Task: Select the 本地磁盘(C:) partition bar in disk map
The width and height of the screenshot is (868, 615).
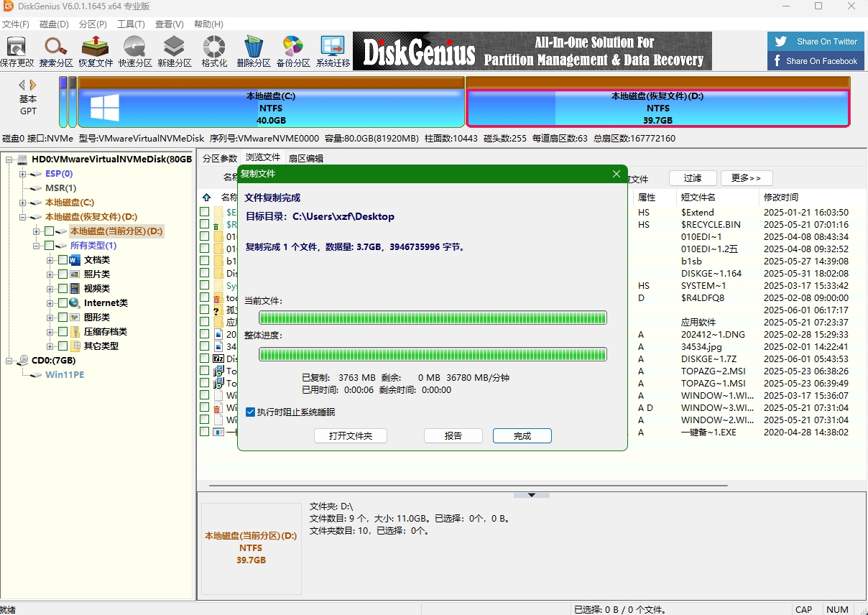Action: [x=271, y=108]
